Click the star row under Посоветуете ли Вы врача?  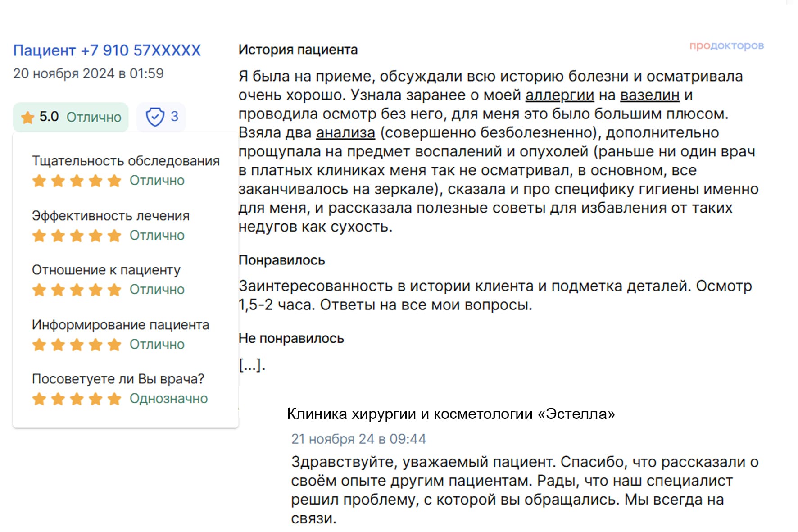coord(77,399)
